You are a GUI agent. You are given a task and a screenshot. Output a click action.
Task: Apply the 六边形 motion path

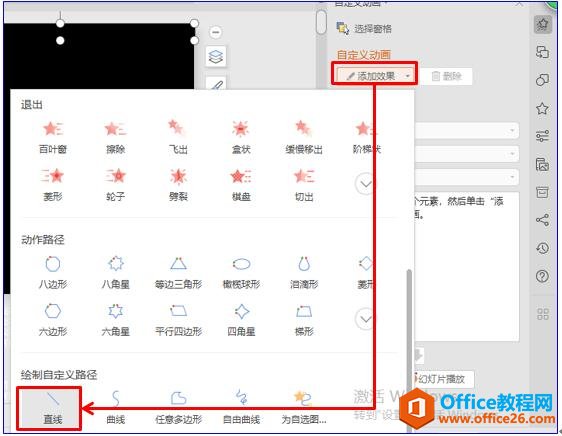(x=53, y=320)
